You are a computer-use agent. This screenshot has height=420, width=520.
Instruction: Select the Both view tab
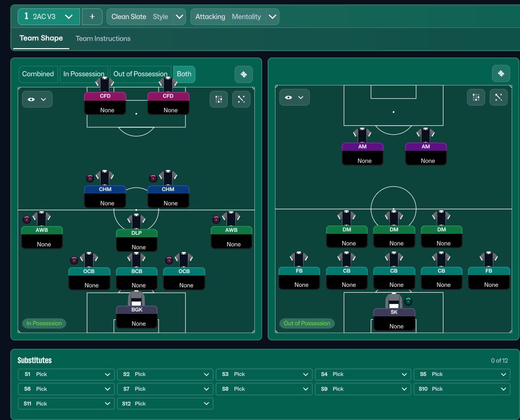click(x=184, y=74)
